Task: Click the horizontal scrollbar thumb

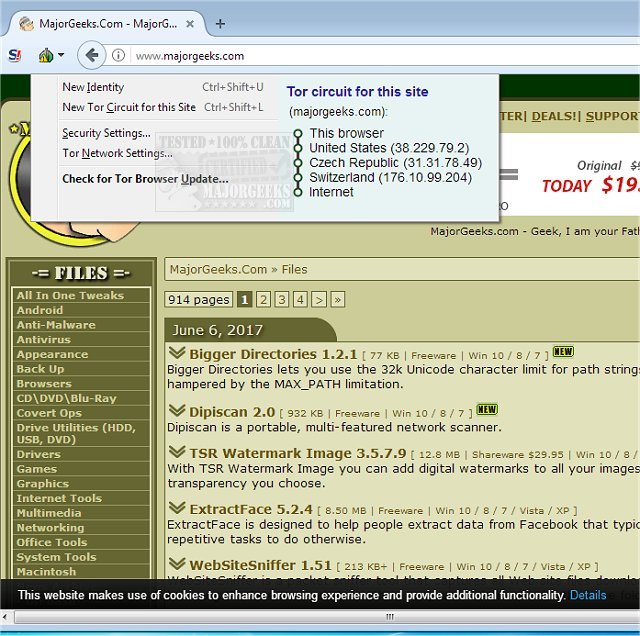Action: (x=327, y=616)
